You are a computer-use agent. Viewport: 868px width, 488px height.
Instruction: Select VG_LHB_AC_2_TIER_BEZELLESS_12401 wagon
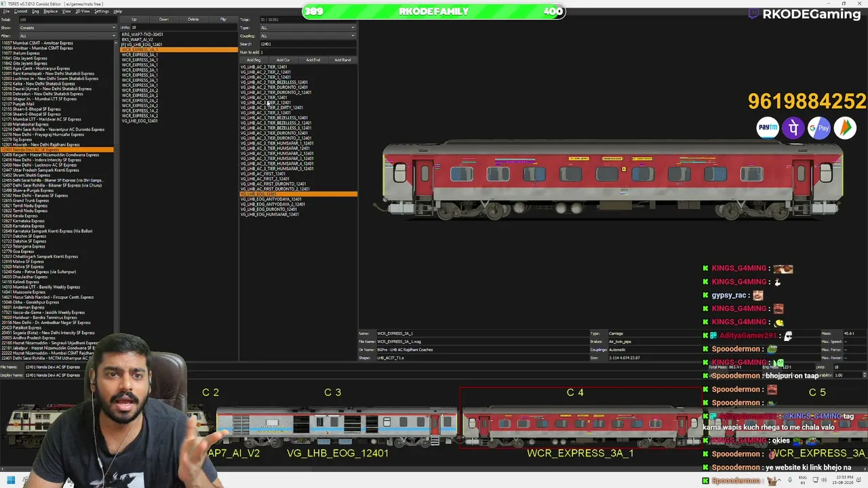(274, 82)
